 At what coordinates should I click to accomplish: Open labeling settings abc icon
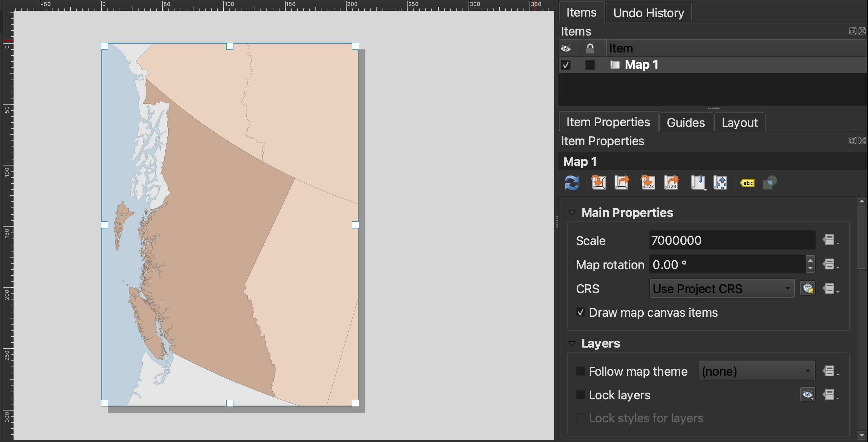point(748,183)
